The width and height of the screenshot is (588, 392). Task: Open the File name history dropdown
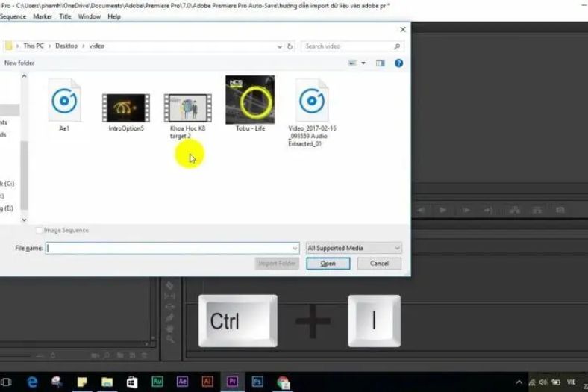[295, 249]
